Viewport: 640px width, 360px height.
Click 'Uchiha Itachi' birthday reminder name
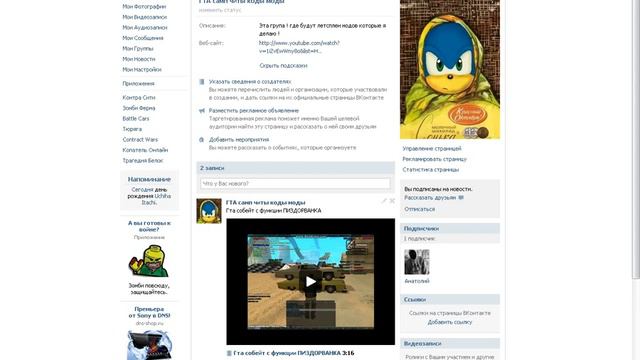[156, 199]
